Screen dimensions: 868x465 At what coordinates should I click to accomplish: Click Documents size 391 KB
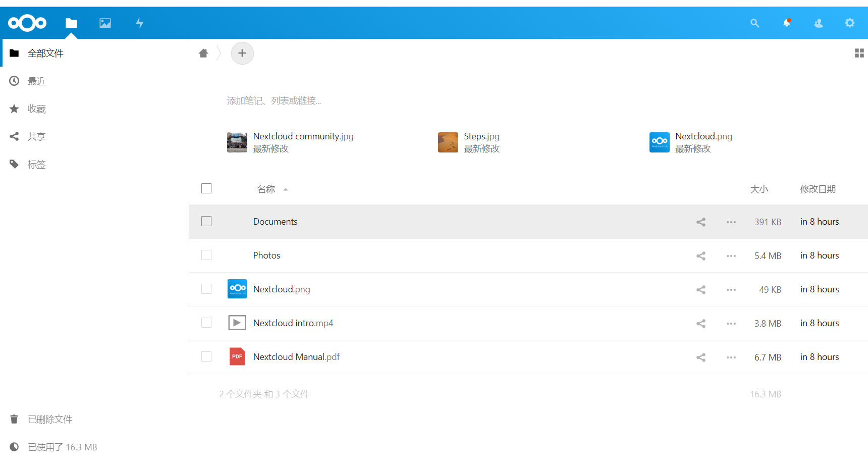768,222
